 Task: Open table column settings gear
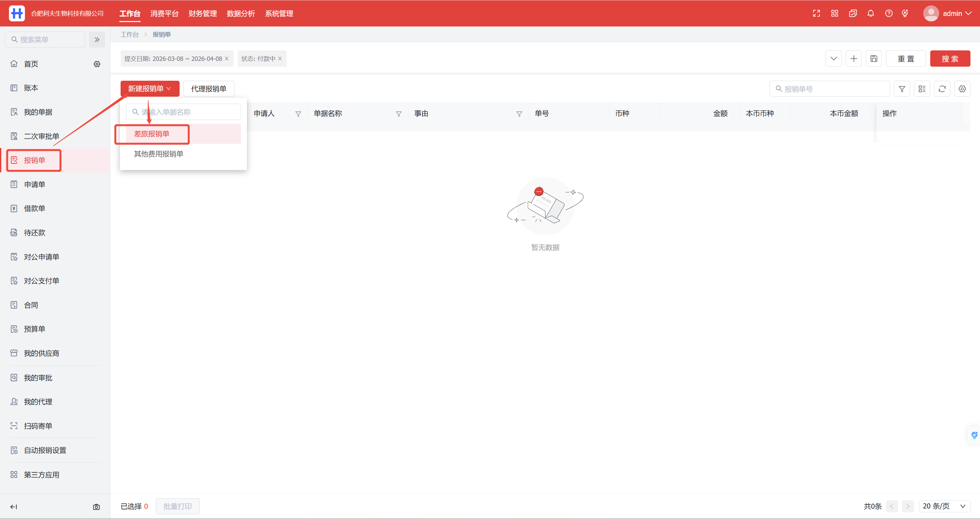tap(962, 89)
